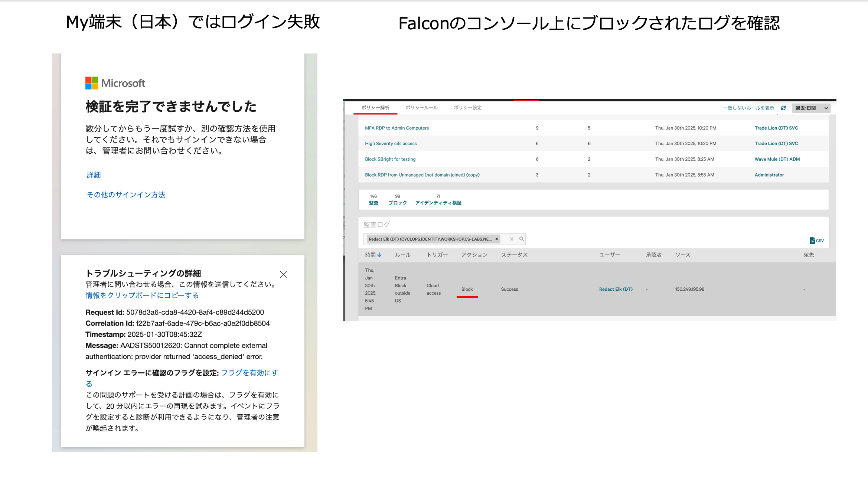This screenshot has height=493, width=868.
Task: Open the 過去1日間 time range dropdown
Action: (811, 108)
